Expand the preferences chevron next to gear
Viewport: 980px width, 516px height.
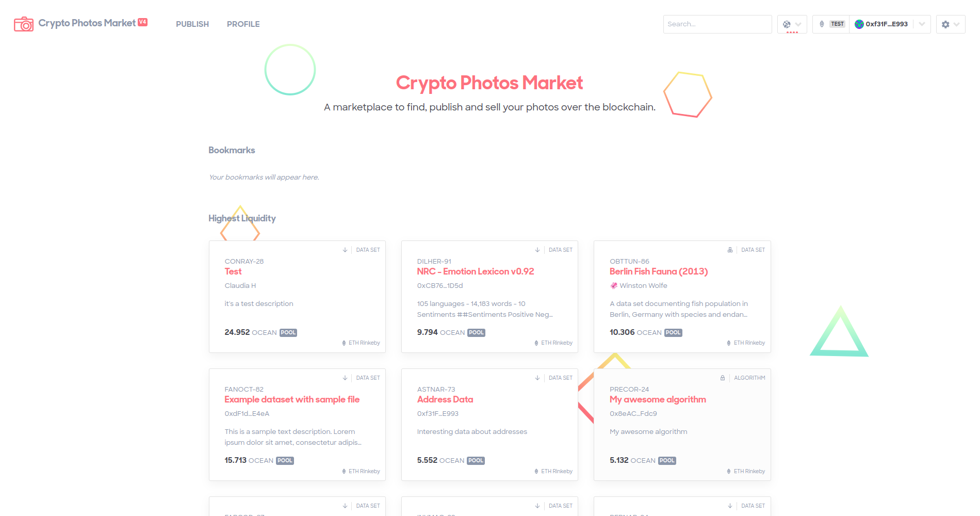(957, 24)
